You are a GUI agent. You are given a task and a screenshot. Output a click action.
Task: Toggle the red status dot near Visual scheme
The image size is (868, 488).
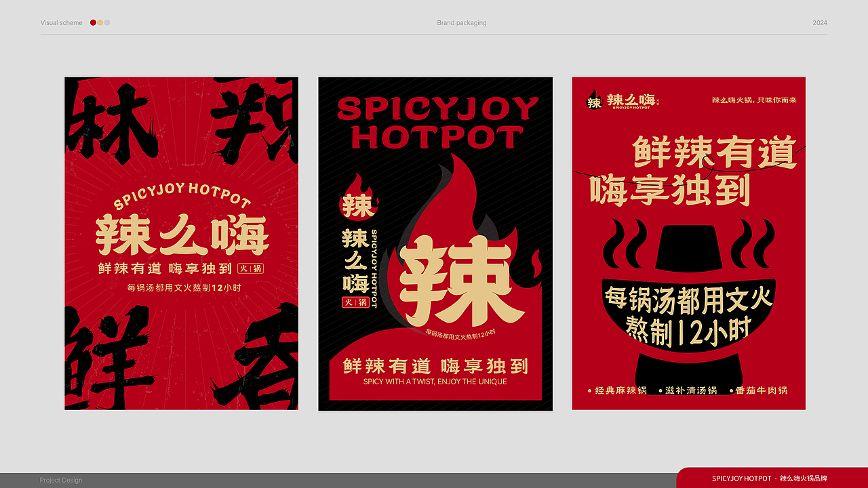tap(93, 22)
